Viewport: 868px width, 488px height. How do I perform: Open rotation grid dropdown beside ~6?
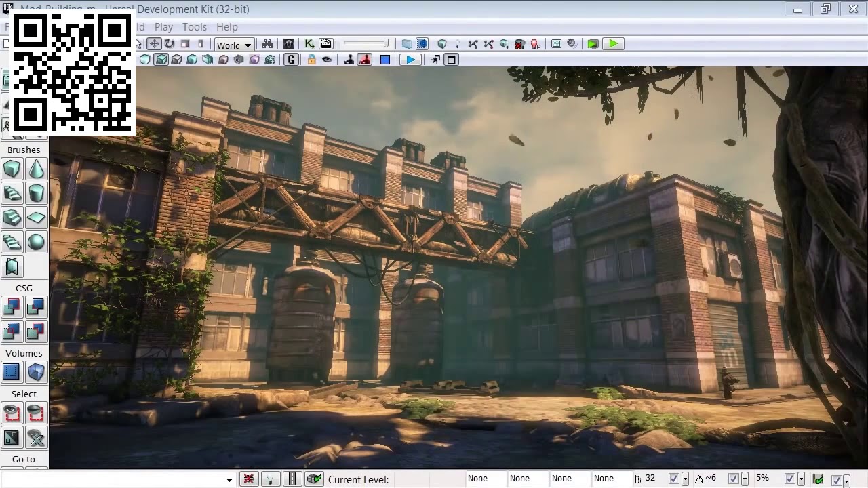pos(745,479)
